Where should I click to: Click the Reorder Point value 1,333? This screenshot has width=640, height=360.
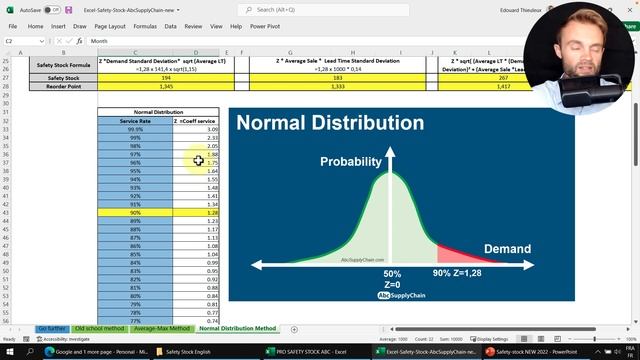coord(338,87)
